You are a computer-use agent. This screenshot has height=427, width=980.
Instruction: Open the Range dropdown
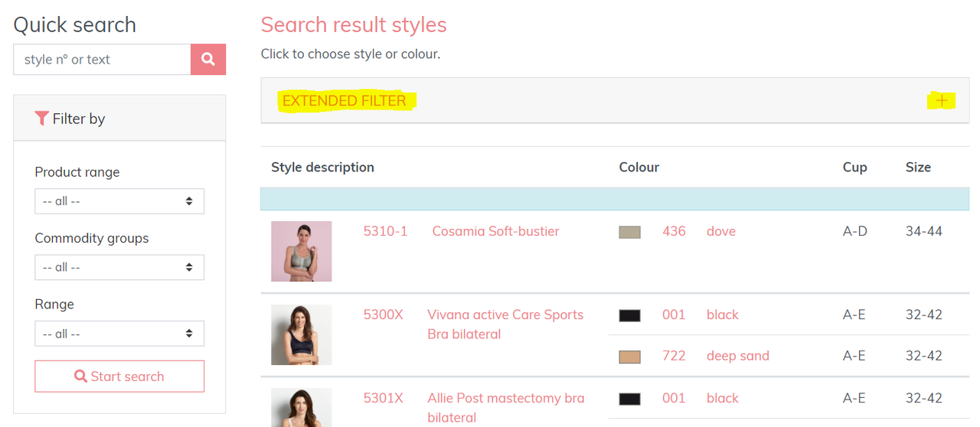(119, 334)
